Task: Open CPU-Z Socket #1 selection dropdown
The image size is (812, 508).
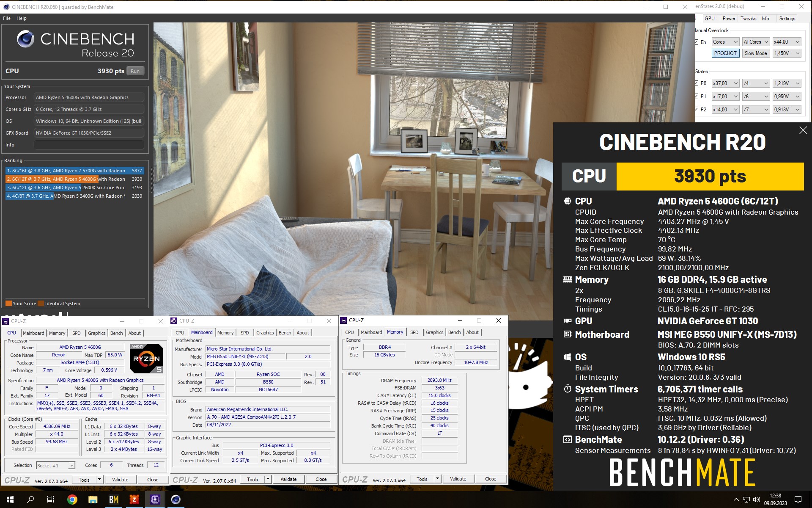Action: (55, 466)
